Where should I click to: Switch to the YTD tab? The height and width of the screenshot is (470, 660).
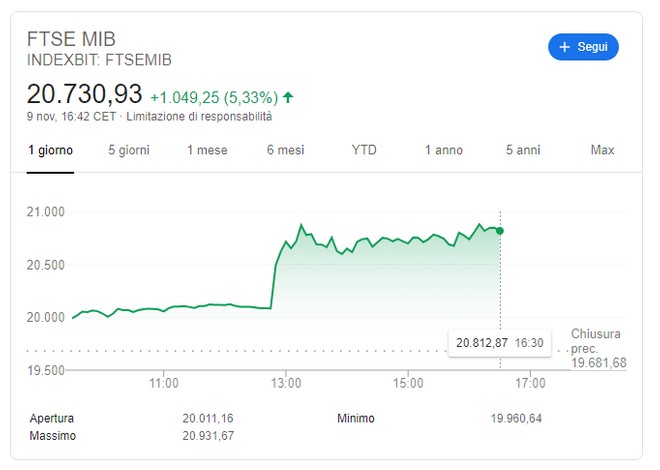coord(364,150)
